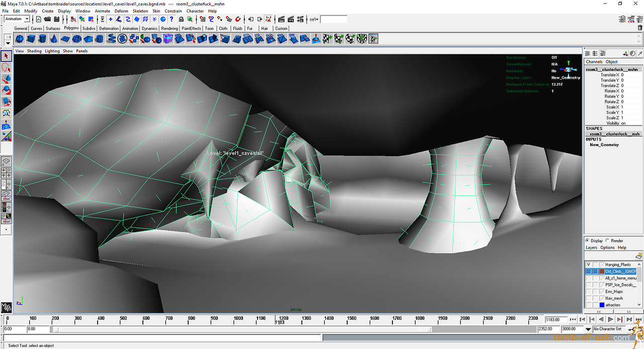This screenshot has height=349, width=644.
Task: Play the animation backwards
Action: (x=601, y=319)
